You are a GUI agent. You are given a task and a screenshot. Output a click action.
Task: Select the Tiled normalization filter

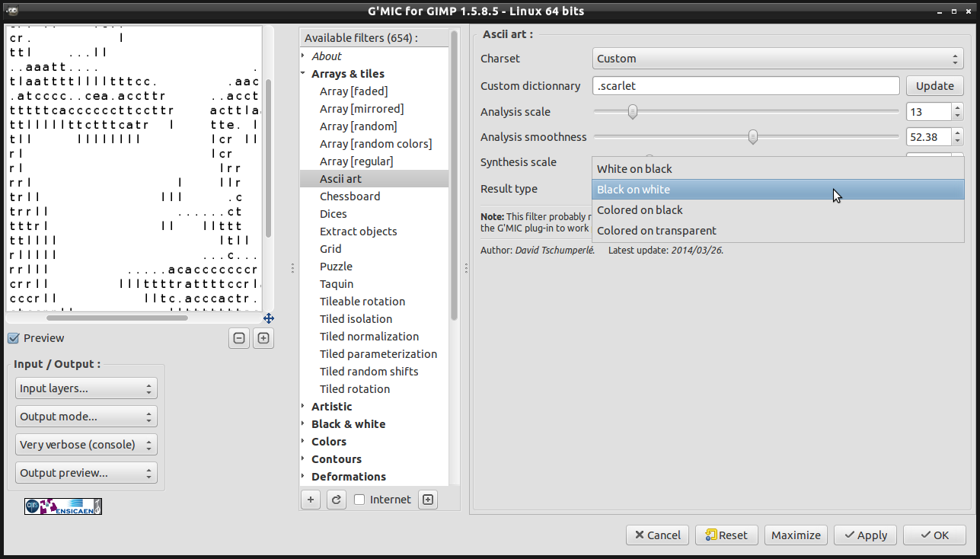click(x=369, y=337)
